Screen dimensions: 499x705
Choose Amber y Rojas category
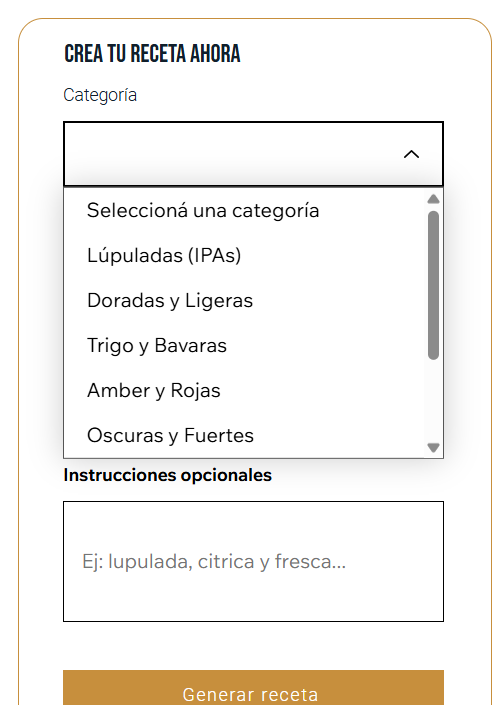coord(244,390)
